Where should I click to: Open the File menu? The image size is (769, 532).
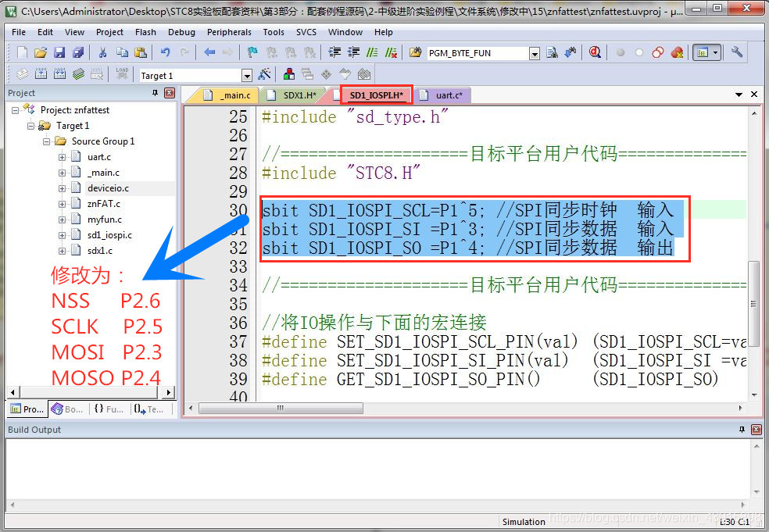click(19, 32)
